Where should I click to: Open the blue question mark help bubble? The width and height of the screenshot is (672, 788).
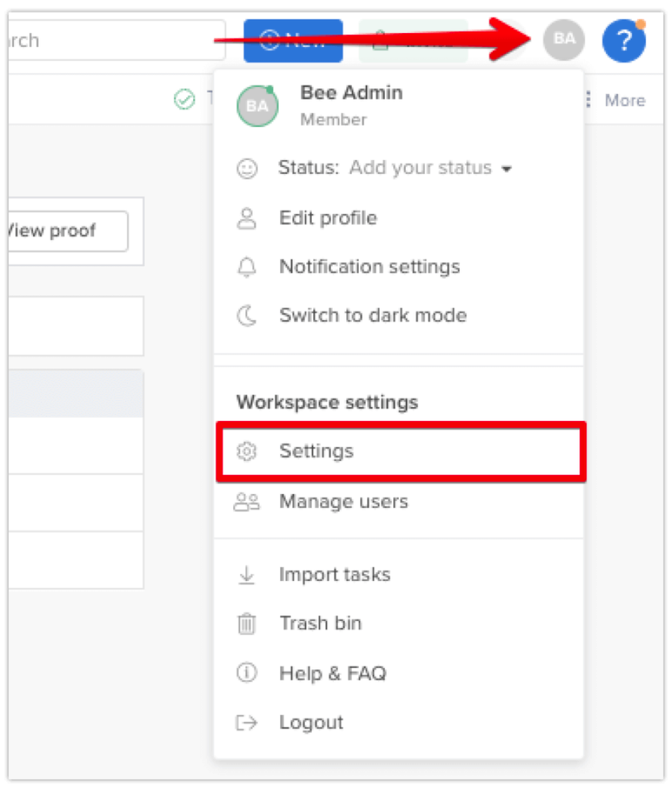tap(624, 39)
